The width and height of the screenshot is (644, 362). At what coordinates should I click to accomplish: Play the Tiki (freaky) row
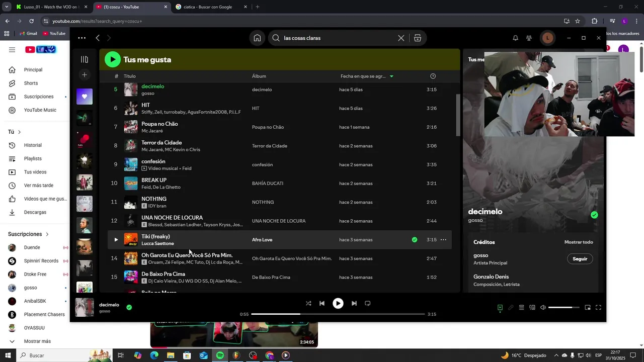point(116,240)
